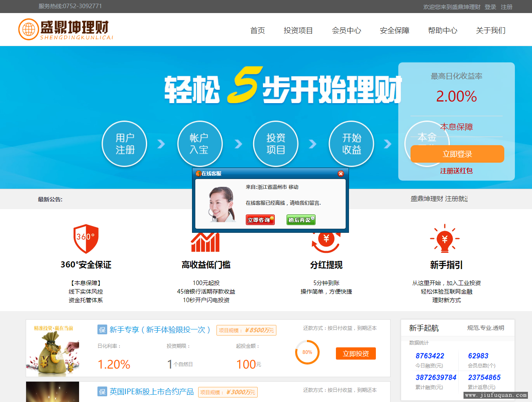Click the green 稍后再说 button

click(x=301, y=220)
